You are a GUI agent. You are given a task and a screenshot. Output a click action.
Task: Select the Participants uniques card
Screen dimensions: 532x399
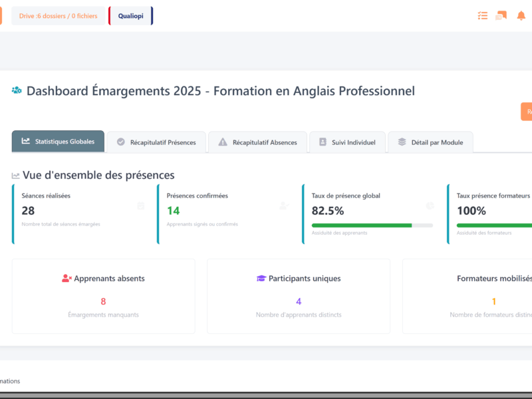tap(299, 296)
